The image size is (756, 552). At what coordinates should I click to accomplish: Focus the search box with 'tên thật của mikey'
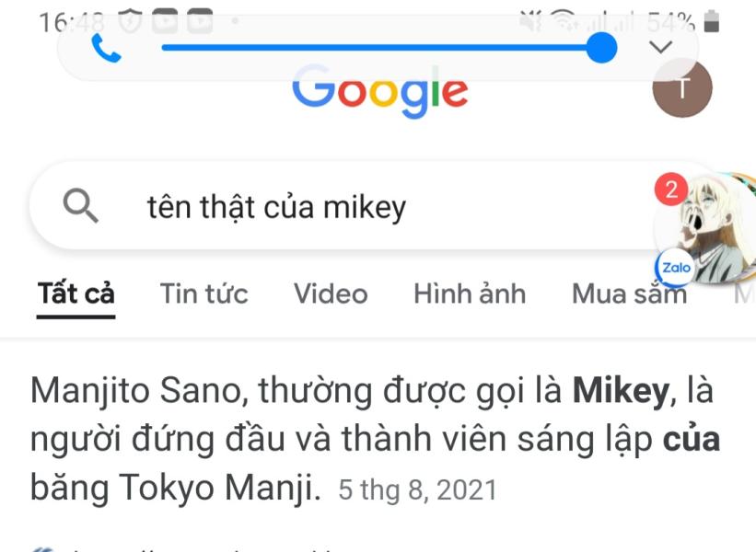click(x=368, y=207)
